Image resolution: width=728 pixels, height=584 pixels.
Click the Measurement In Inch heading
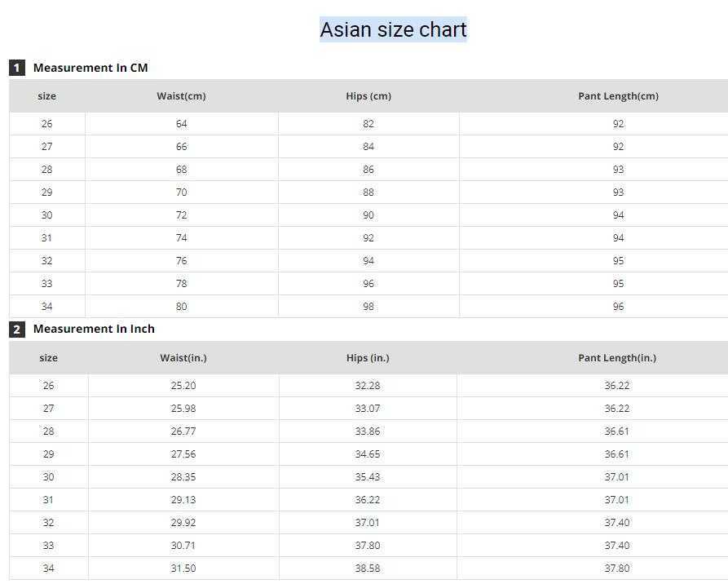coord(94,329)
